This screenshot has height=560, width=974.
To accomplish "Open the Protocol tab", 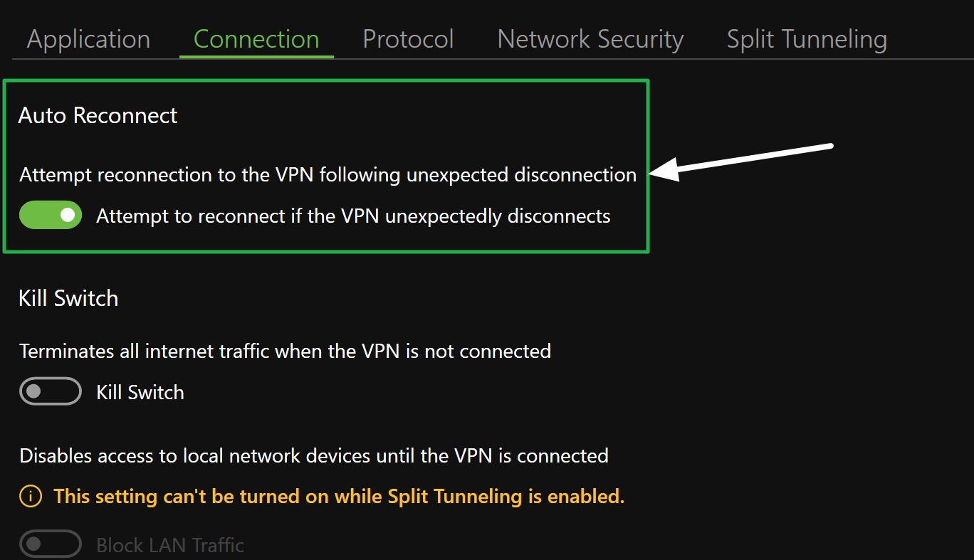I will [x=407, y=39].
